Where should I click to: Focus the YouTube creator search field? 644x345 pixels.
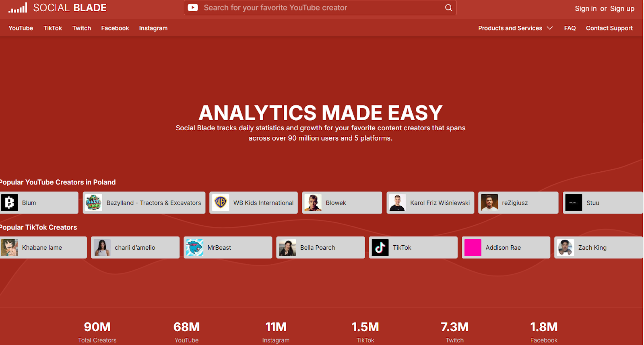click(x=320, y=8)
